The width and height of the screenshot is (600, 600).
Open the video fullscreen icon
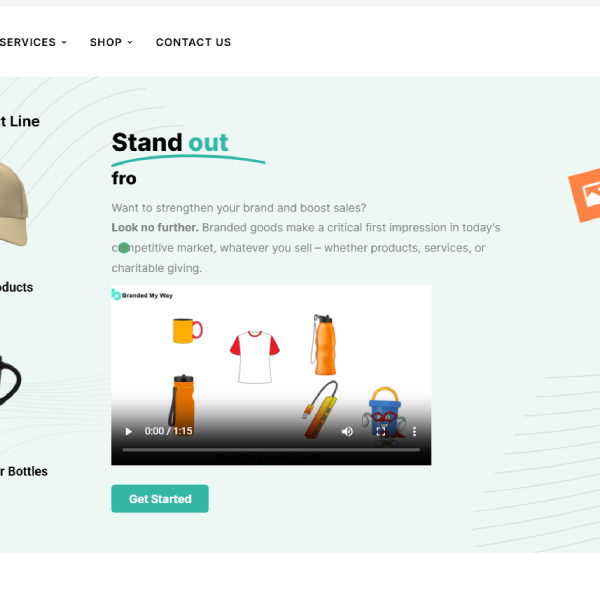[381, 432]
